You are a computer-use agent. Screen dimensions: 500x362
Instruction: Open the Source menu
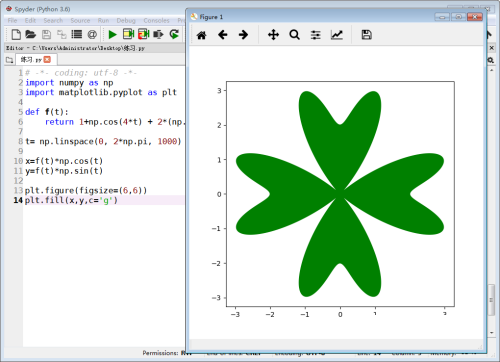[80, 21]
